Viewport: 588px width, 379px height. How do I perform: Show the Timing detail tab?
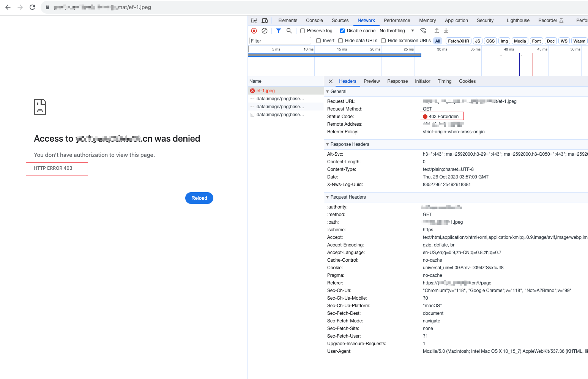coord(445,81)
